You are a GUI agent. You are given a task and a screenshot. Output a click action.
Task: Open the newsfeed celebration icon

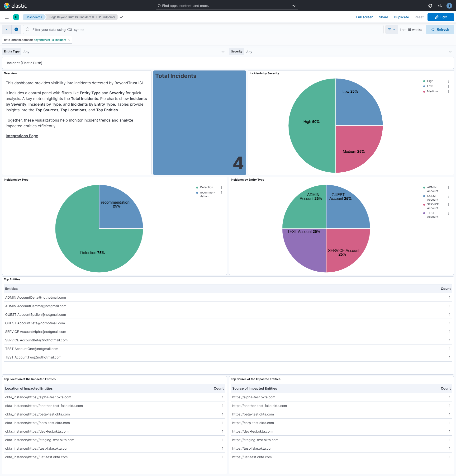[x=440, y=6]
